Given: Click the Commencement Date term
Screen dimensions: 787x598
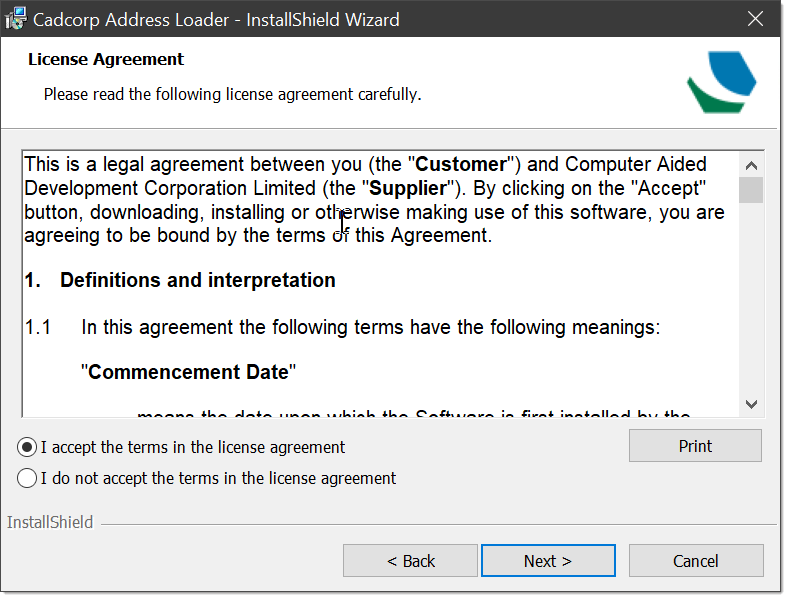Looking at the screenshot, I should 188,372.
